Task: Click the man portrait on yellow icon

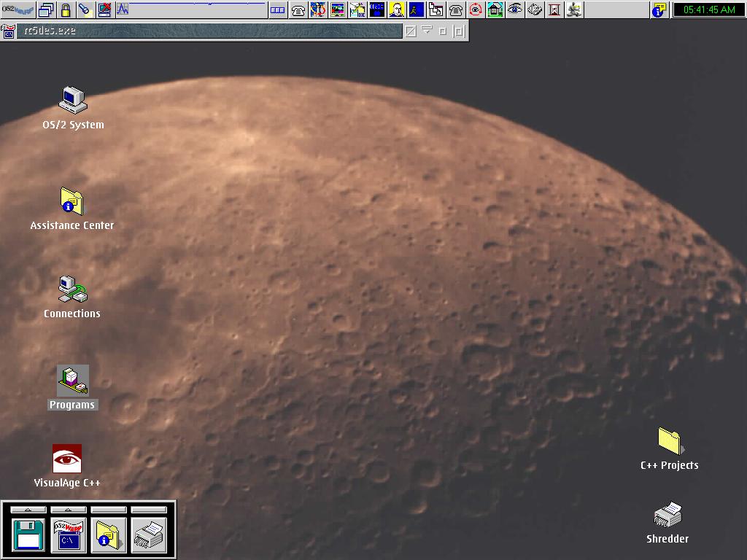Action: 396,9
